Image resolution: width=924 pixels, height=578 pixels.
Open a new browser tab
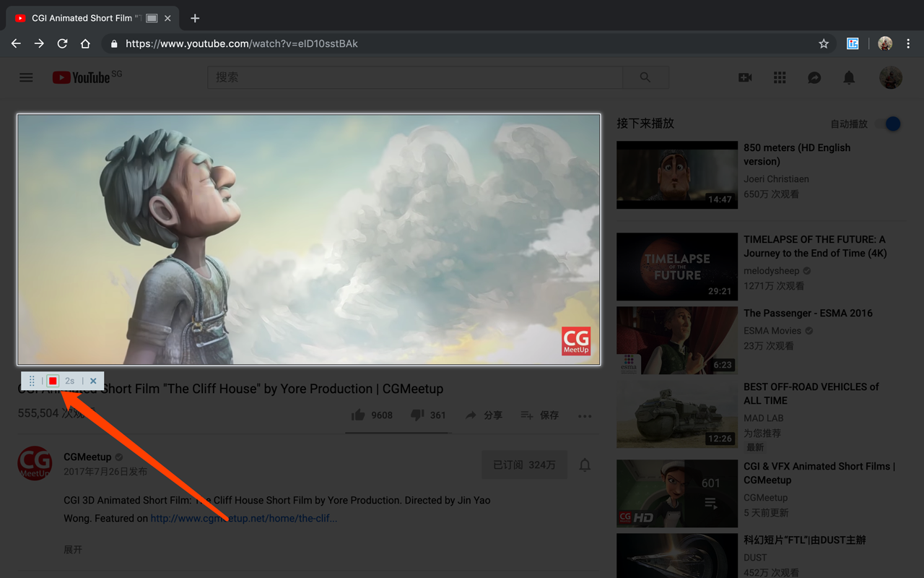pyautogui.click(x=195, y=18)
